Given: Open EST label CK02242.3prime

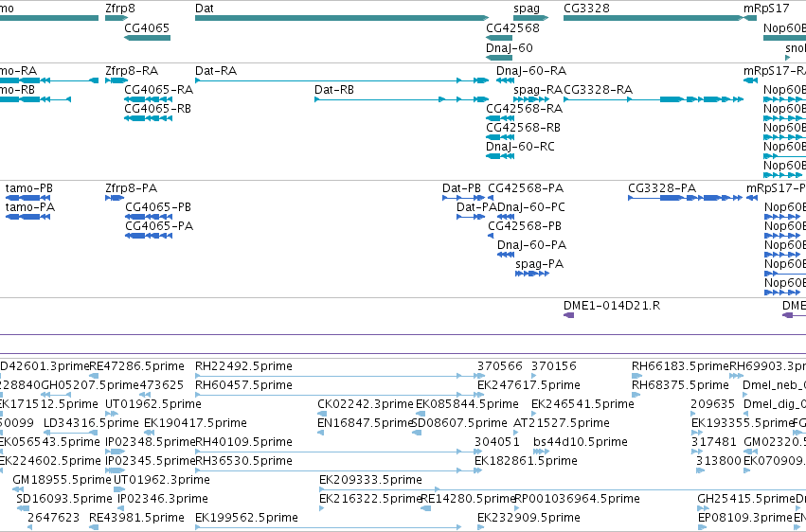Looking at the screenshot, I should pyautogui.click(x=366, y=404).
